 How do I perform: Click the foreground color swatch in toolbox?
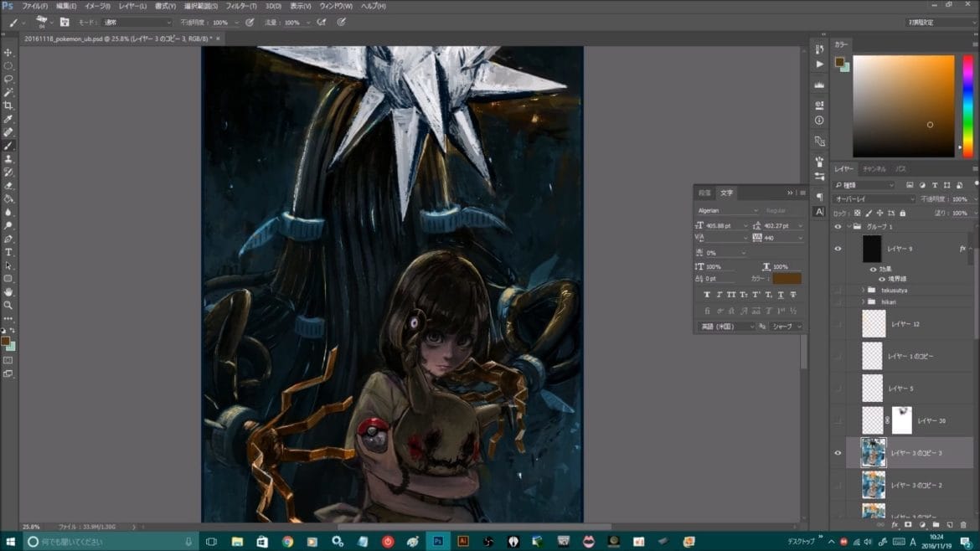click(6, 341)
